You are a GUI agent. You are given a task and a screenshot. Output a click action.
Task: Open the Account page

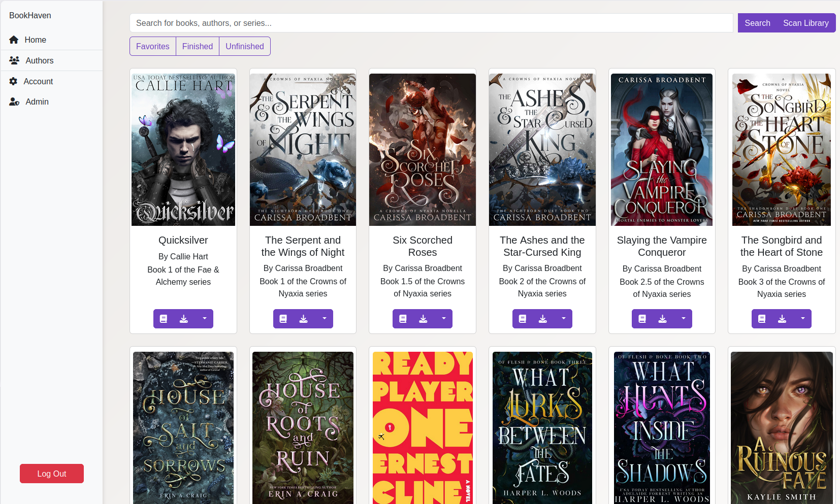point(52,81)
